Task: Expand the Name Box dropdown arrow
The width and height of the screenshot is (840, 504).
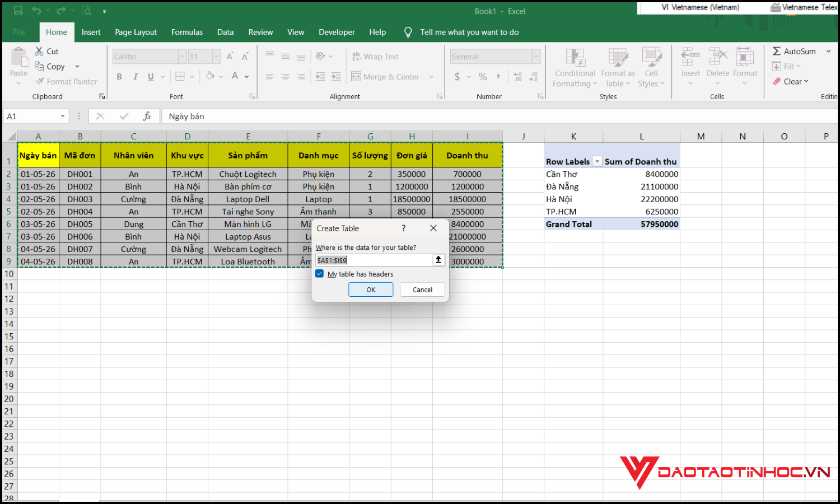Action: click(x=63, y=116)
